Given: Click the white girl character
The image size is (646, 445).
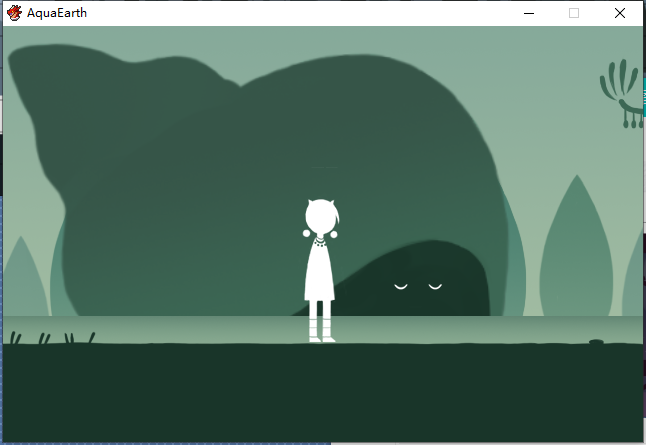Looking at the screenshot, I should click(x=321, y=271).
